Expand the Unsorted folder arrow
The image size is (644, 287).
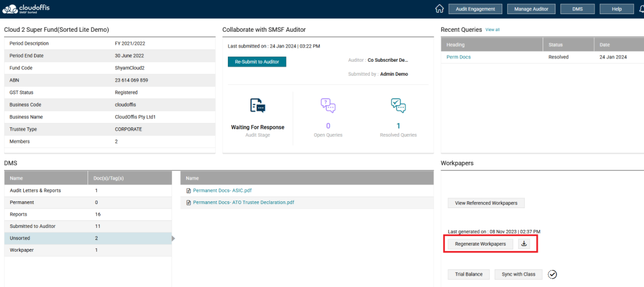[x=173, y=238]
